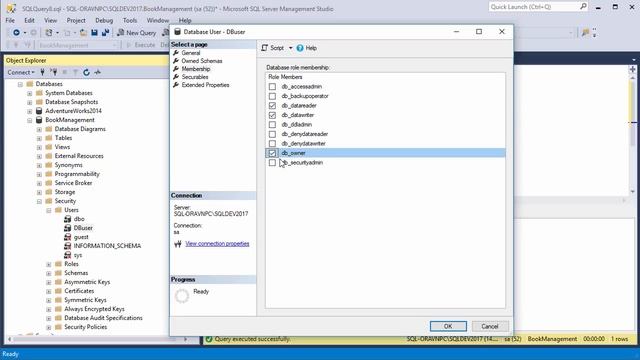Select the AdventureWorks2014 database icon

[x=39, y=111]
